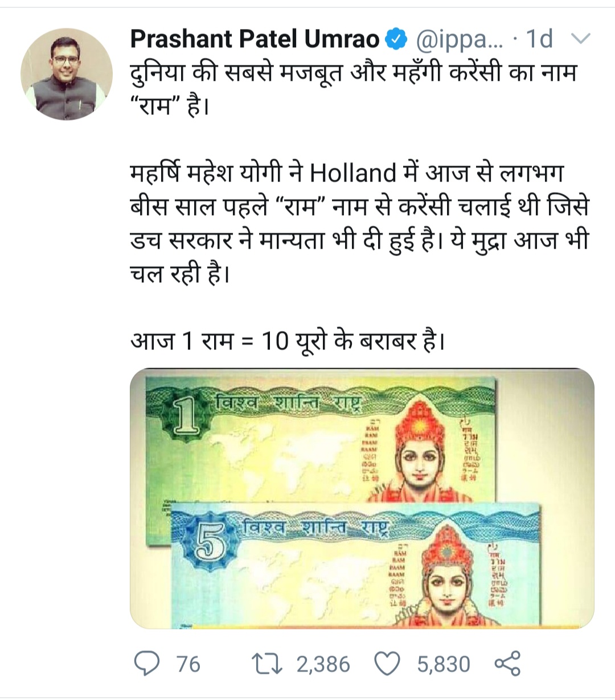Screen dimensions: 615x700
Task: View the 2,386 retweets count
Action: (323, 664)
